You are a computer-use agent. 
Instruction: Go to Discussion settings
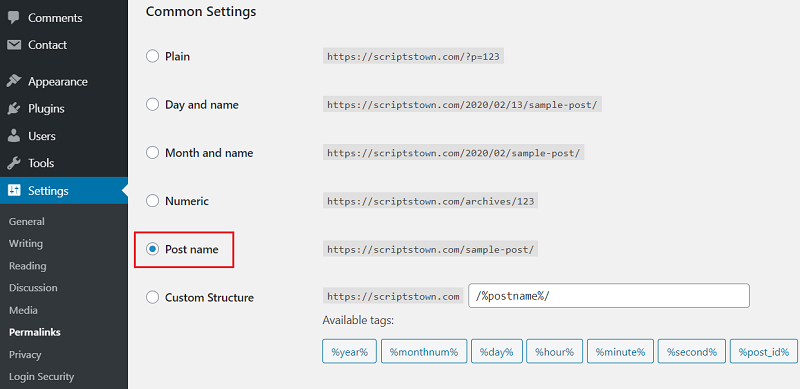(33, 288)
